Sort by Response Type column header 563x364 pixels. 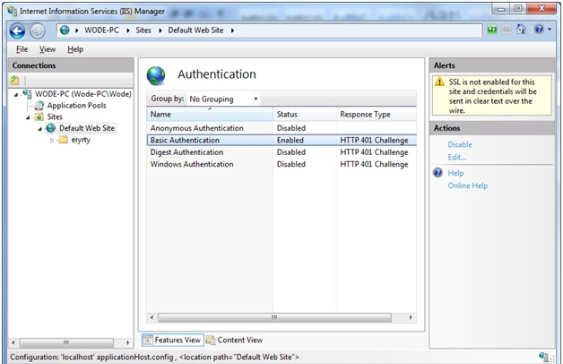coord(376,114)
